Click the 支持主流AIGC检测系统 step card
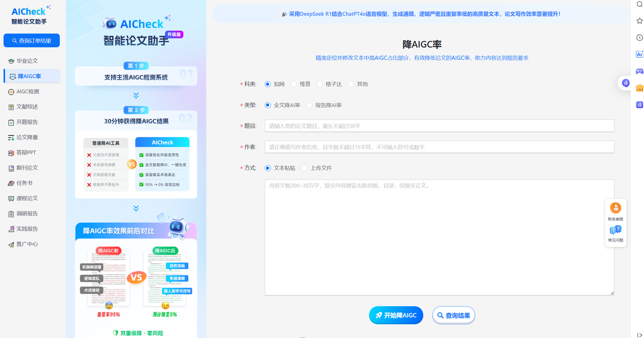 pyautogui.click(x=136, y=77)
